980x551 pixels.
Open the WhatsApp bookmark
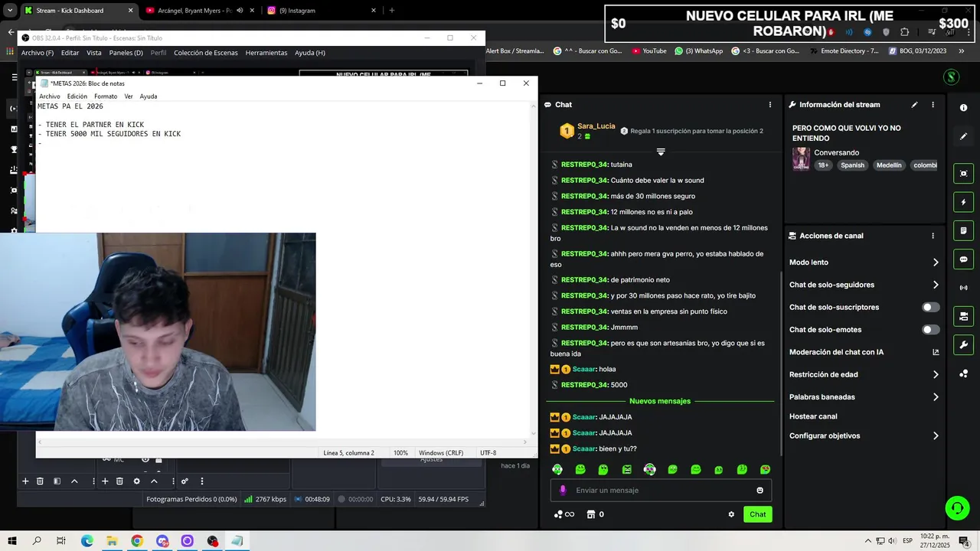pyautogui.click(x=699, y=51)
